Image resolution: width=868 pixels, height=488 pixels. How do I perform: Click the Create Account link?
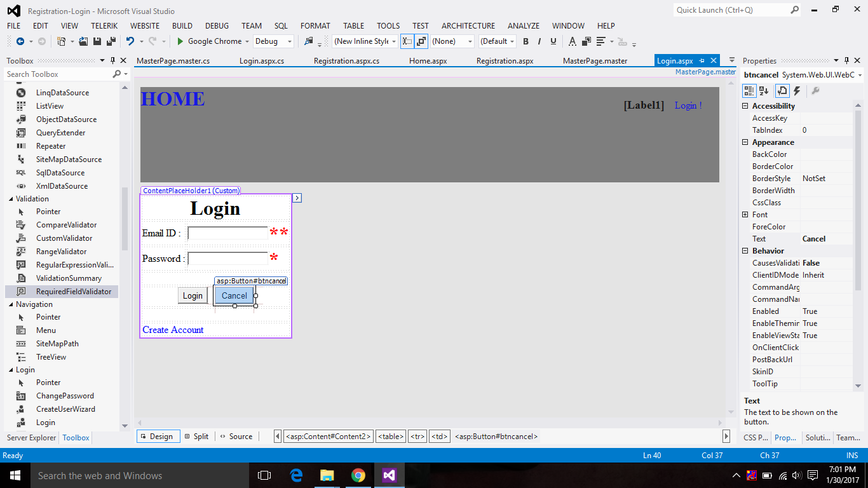click(x=173, y=330)
